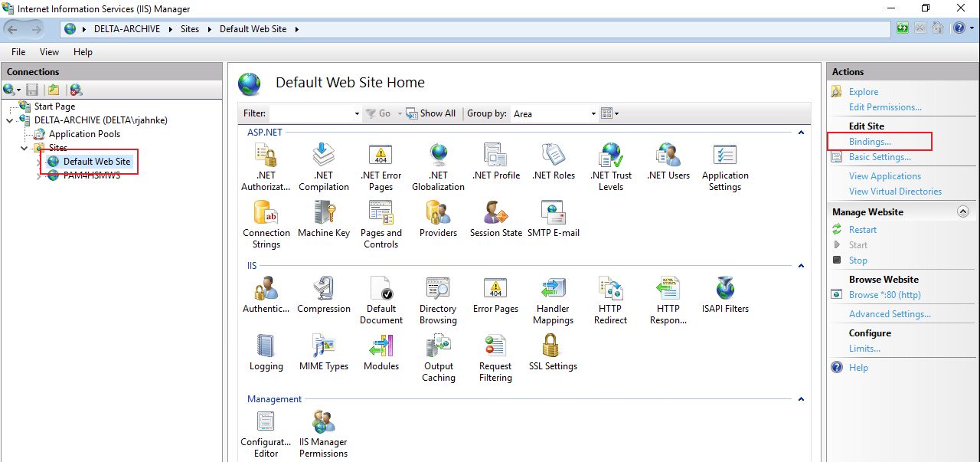This screenshot has width=980, height=462.
Task: Open Connection Strings feature
Action: point(266,224)
